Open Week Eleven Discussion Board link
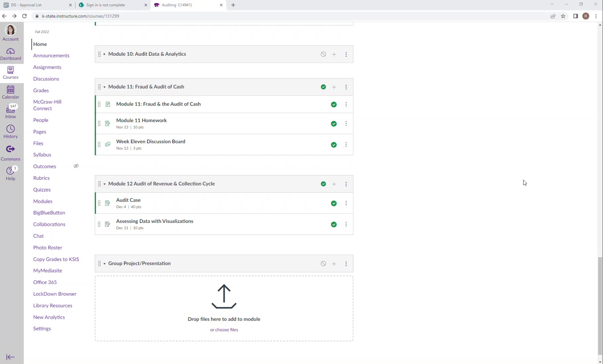 [150, 141]
